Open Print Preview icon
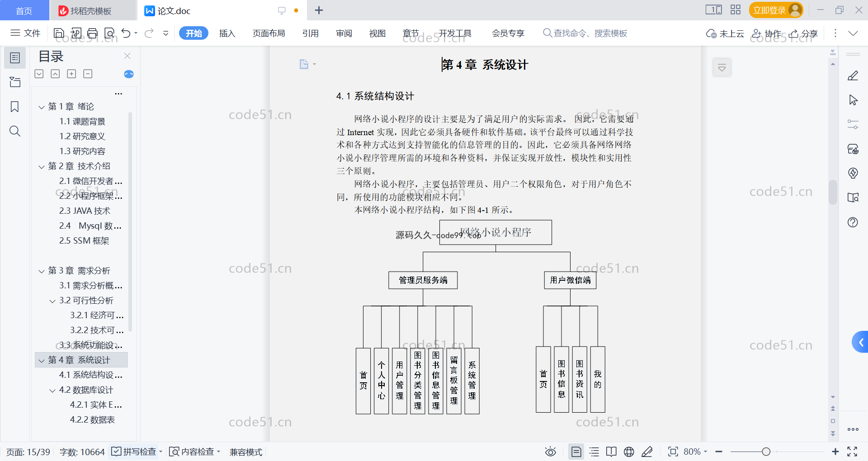Viewport: 868px width, 461px height. pos(109,33)
